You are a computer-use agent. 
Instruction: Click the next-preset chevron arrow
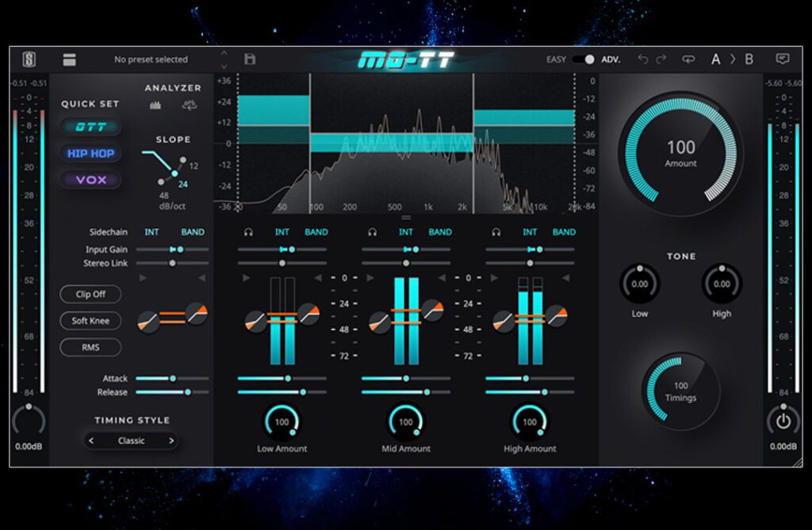tap(224, 65)
